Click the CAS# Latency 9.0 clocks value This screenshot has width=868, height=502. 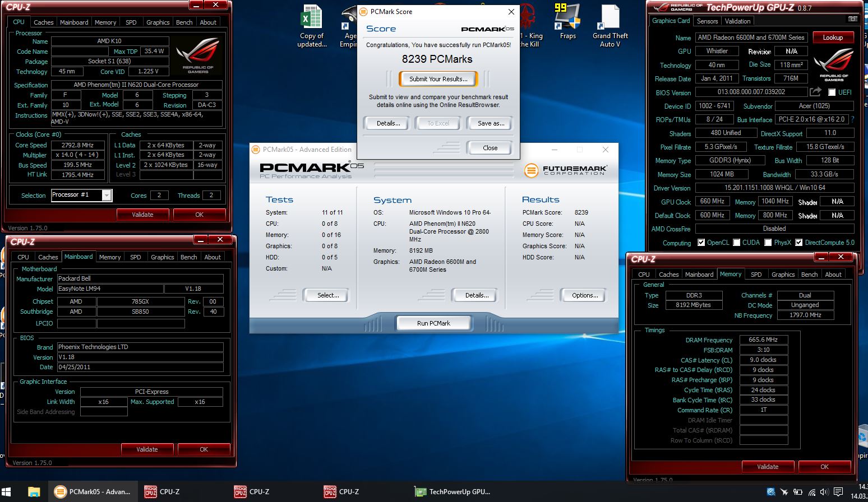[x=763, y=360]
